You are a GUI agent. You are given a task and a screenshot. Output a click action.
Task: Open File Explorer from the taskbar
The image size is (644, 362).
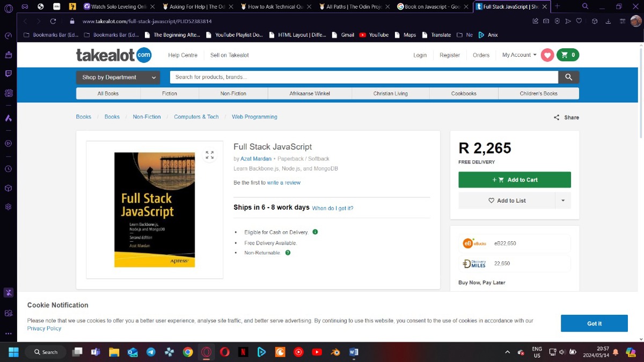click(114, 352)
